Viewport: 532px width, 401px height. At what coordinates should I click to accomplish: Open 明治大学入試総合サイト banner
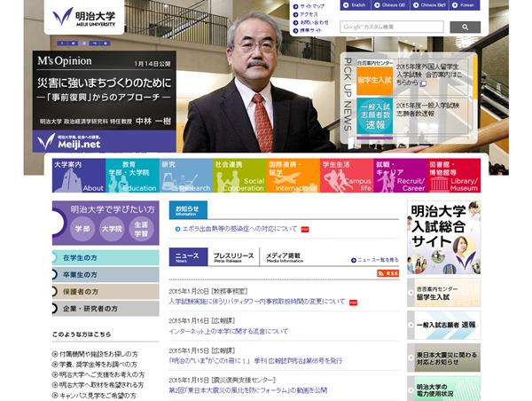[x=444, y=238]
